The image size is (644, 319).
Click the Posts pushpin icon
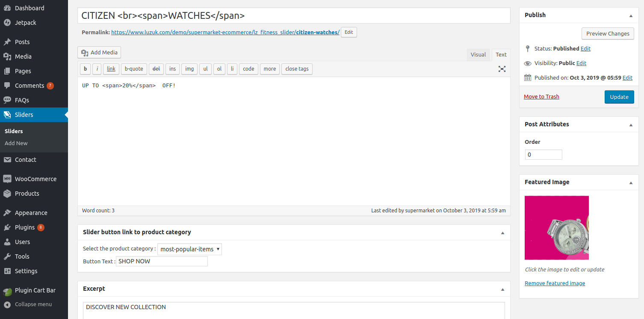[x=7, y=42]
